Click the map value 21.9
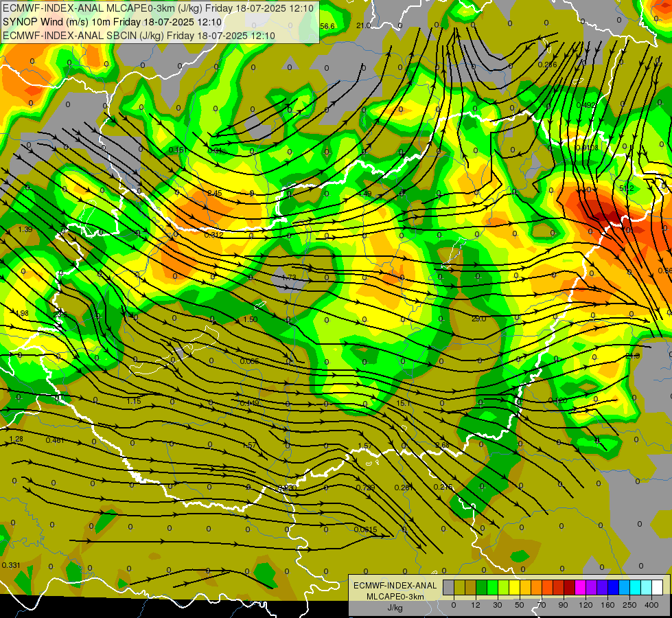672x618 pixels. click(x=632, y=356)
